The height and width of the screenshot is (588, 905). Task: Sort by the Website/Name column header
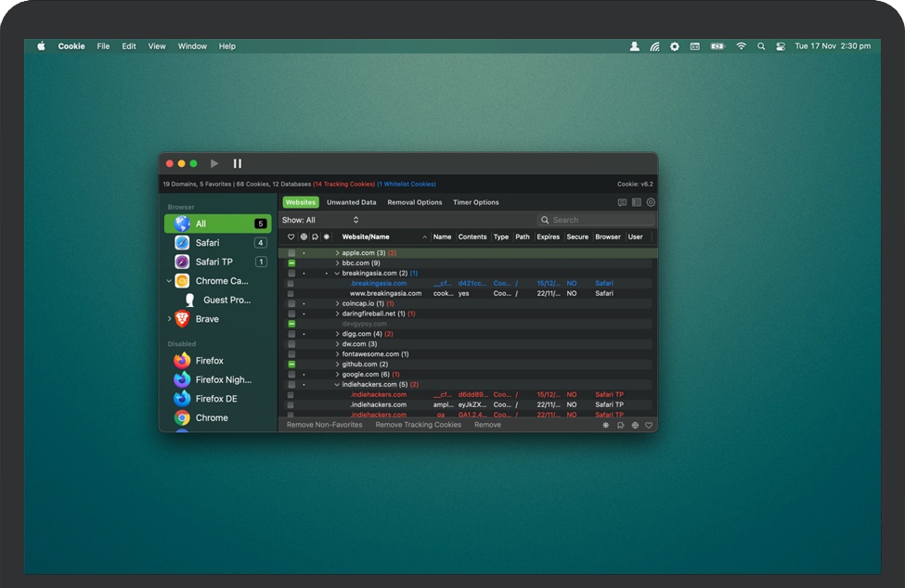(x=366, y=236)
